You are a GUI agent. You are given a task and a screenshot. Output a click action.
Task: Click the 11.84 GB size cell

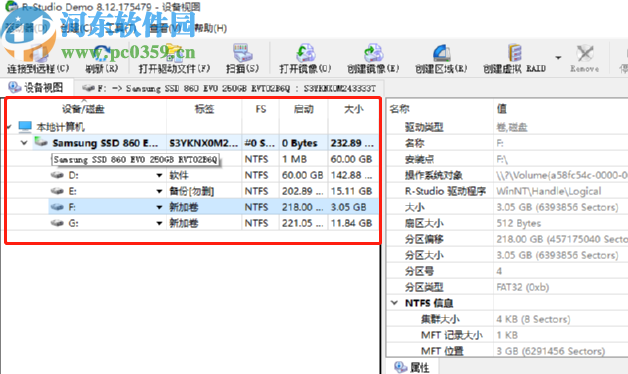coord(351,223)
